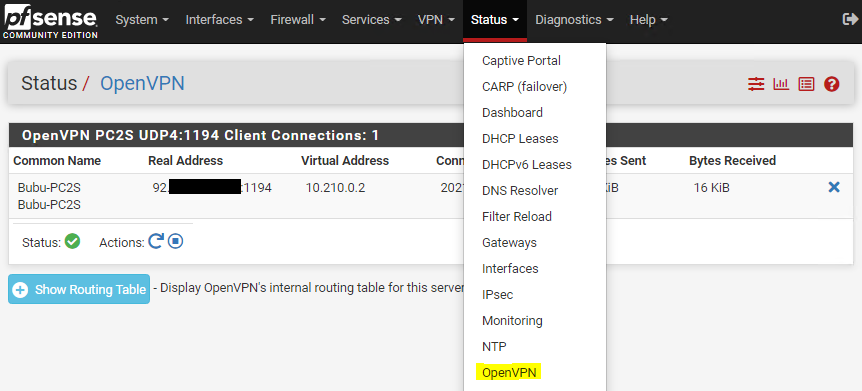Expand the Firewall dropdown menu
Screen dimensions: 862x391
click(298, 20)
